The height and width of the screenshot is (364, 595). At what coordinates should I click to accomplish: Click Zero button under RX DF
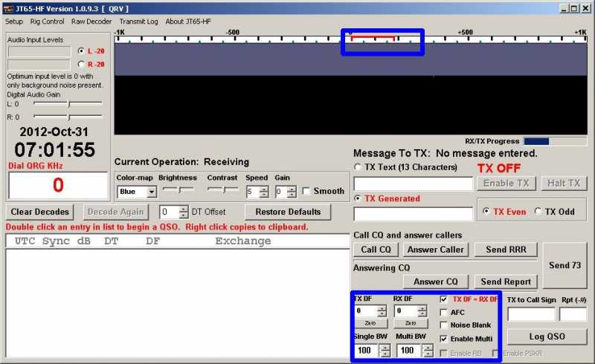[411, 323]
